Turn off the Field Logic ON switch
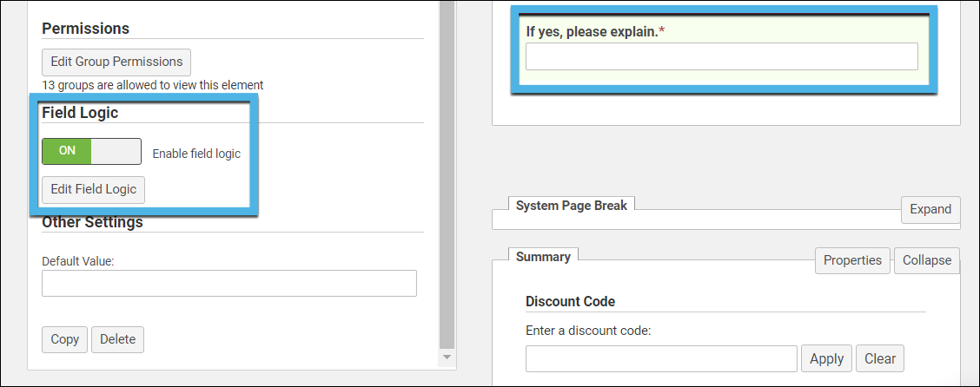The image size is (980, 387). tap(91, 151)
